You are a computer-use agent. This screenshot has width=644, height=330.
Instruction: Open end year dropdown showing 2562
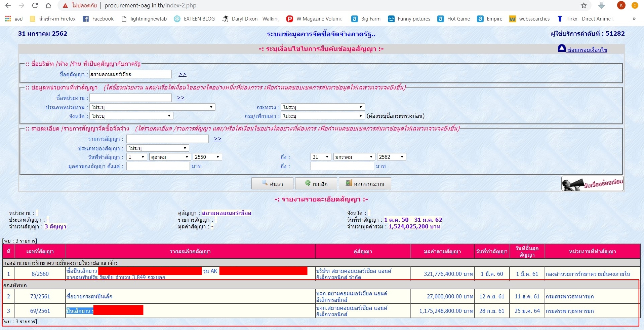coord(391,157)
